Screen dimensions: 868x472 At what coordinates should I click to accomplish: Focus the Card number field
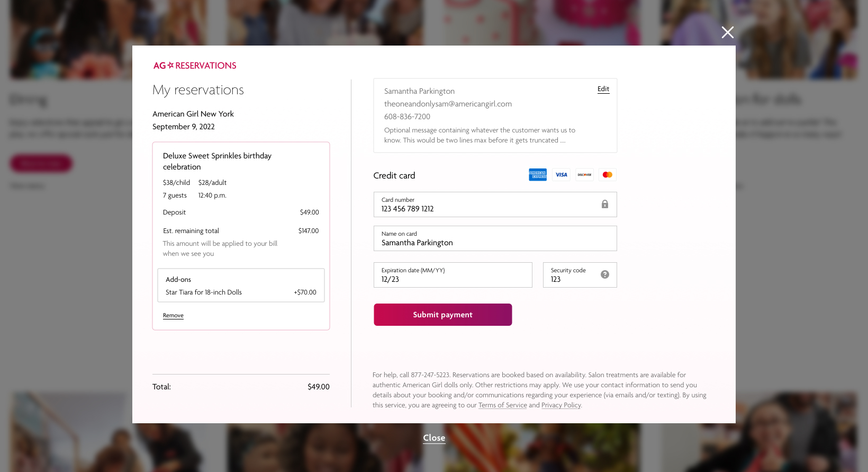(487, 209)
